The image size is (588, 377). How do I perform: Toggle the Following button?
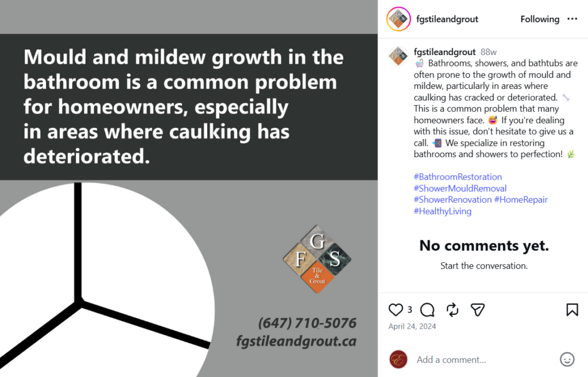540,19
